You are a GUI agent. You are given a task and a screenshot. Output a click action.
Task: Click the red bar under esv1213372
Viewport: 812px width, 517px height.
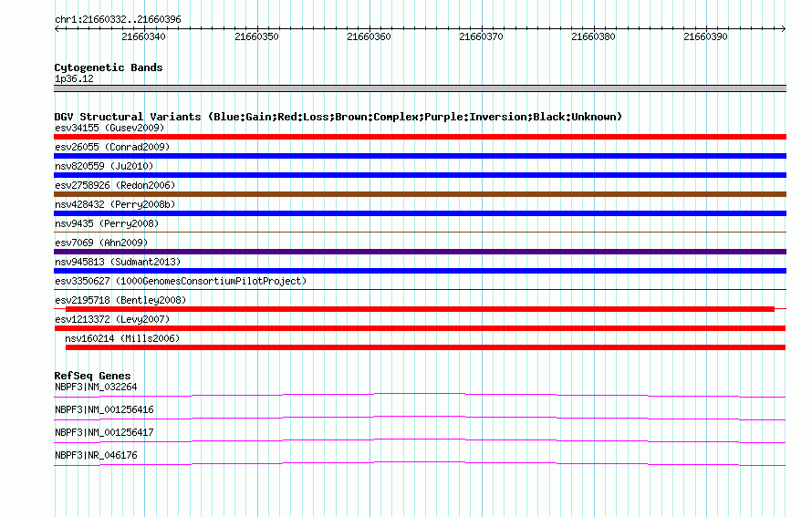click(420, 328)
